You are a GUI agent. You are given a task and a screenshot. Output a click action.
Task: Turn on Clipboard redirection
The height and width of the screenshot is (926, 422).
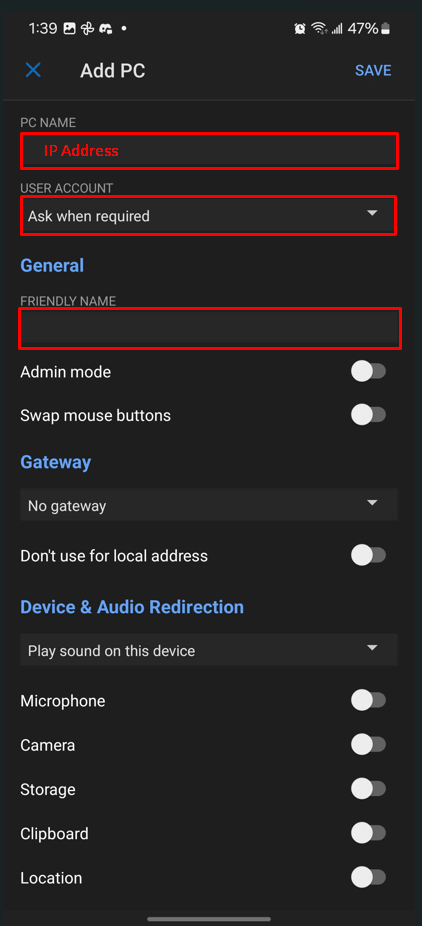coord(368,833)
